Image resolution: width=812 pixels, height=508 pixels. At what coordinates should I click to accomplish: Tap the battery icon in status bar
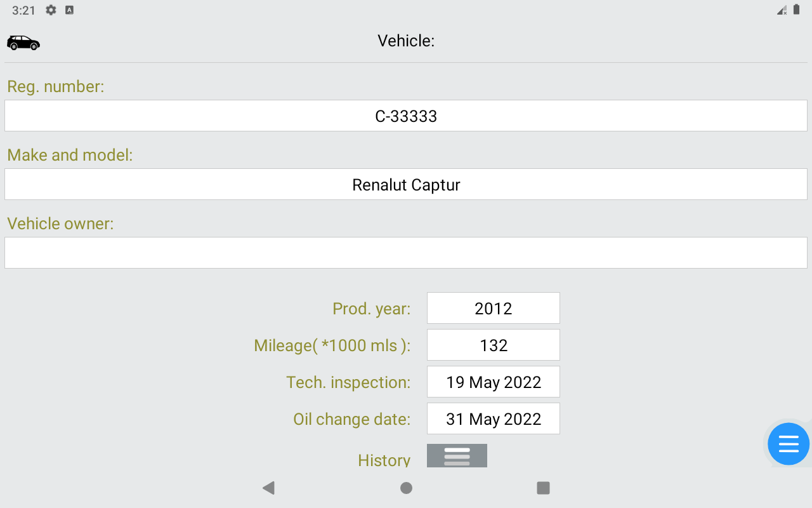click(796, 10)
